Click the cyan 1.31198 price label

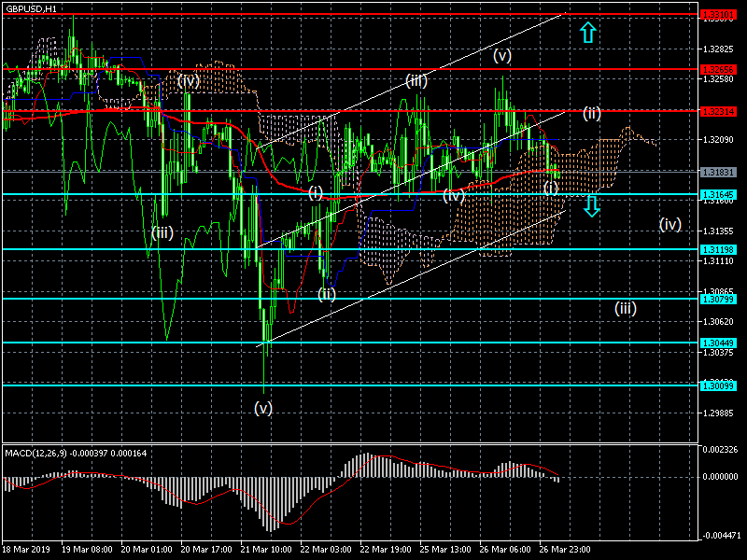pyautogui.click(x=718, y=249)
